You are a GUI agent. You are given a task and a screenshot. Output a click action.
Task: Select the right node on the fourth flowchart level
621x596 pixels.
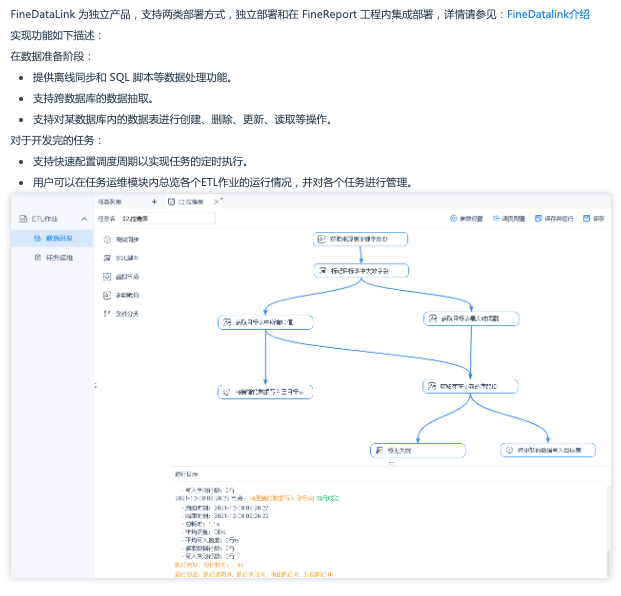click(471, 386)
